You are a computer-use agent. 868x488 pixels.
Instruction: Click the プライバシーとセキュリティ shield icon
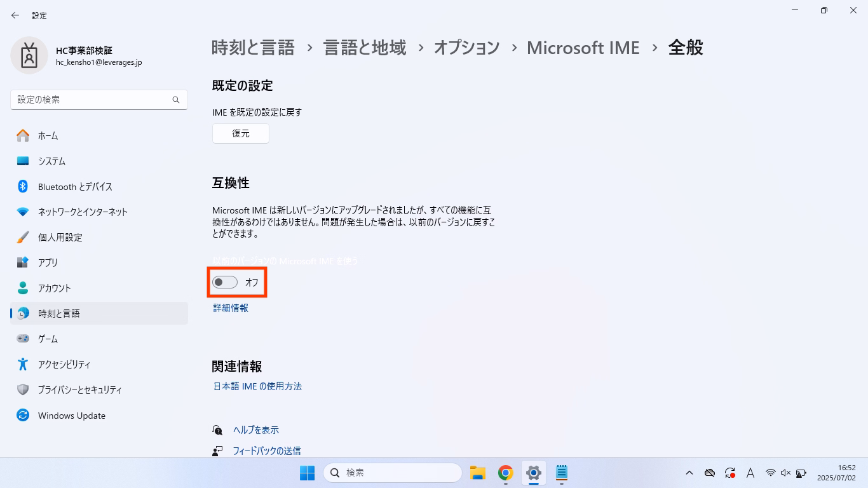click(x=23, y=390)
